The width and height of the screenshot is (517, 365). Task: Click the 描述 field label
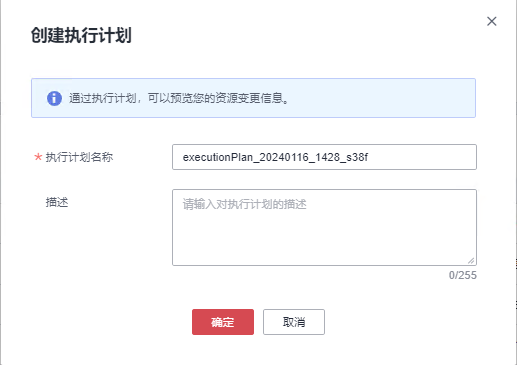point(57,202)
